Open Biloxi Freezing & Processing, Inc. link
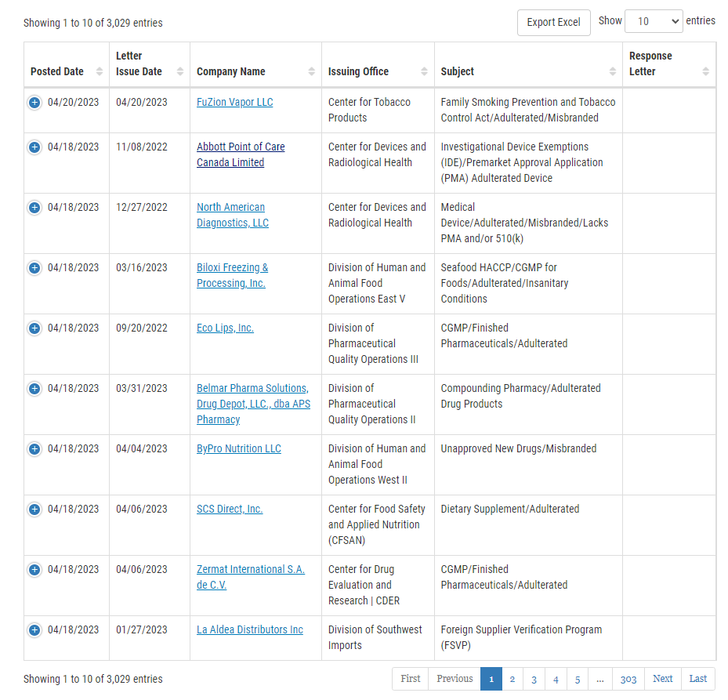The height and width of the screenshot is (700, 728). [x=232, y=275]
